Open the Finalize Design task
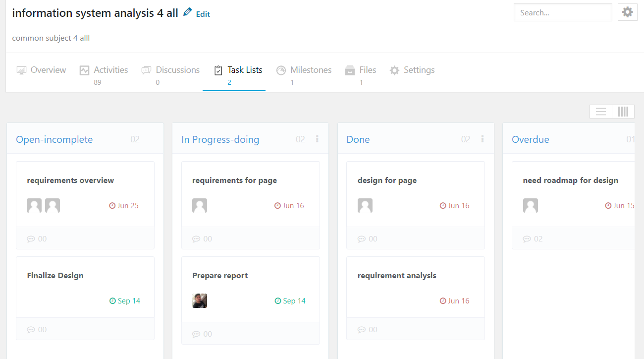Image resolution: width=644 pixels, height=359 pixels. 55,276
